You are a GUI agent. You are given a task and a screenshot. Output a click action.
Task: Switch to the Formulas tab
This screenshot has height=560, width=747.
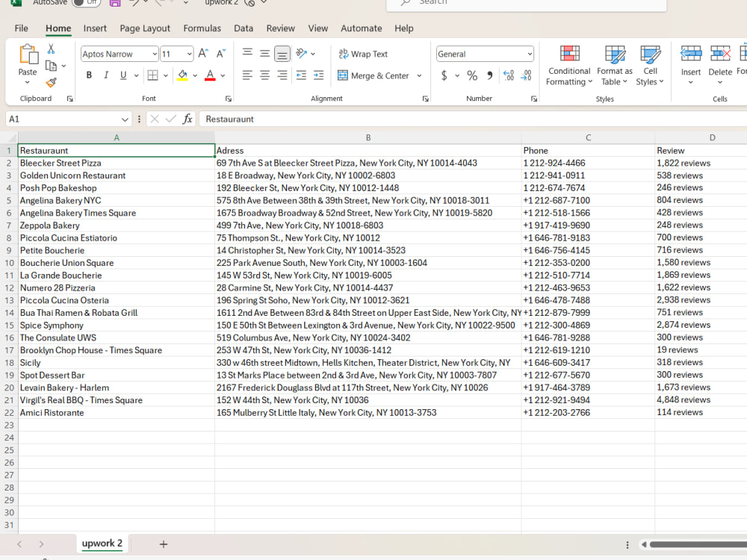click(202, 28)
